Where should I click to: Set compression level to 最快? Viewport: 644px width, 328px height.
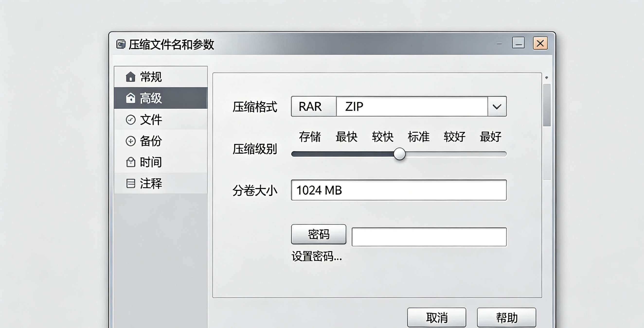click(x=346, y=137)
